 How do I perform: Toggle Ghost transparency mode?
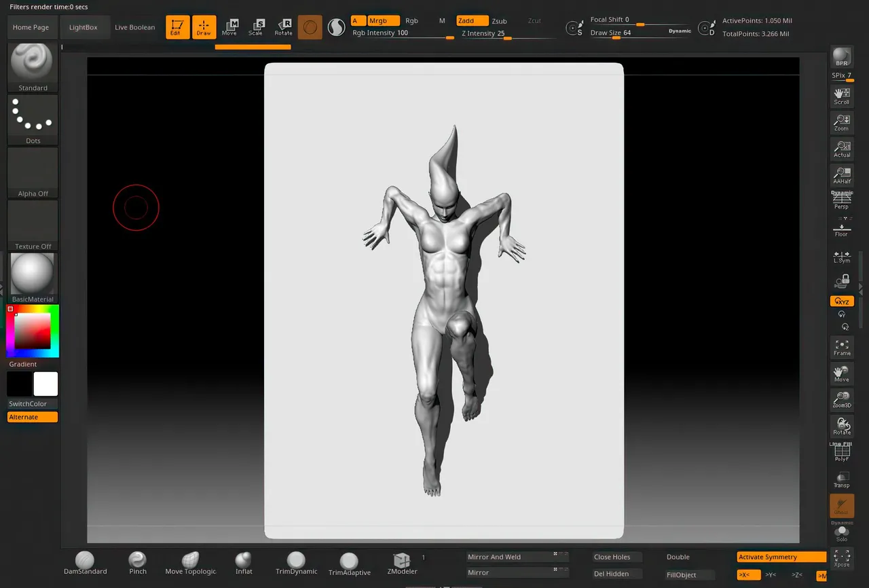pos(842,506)
